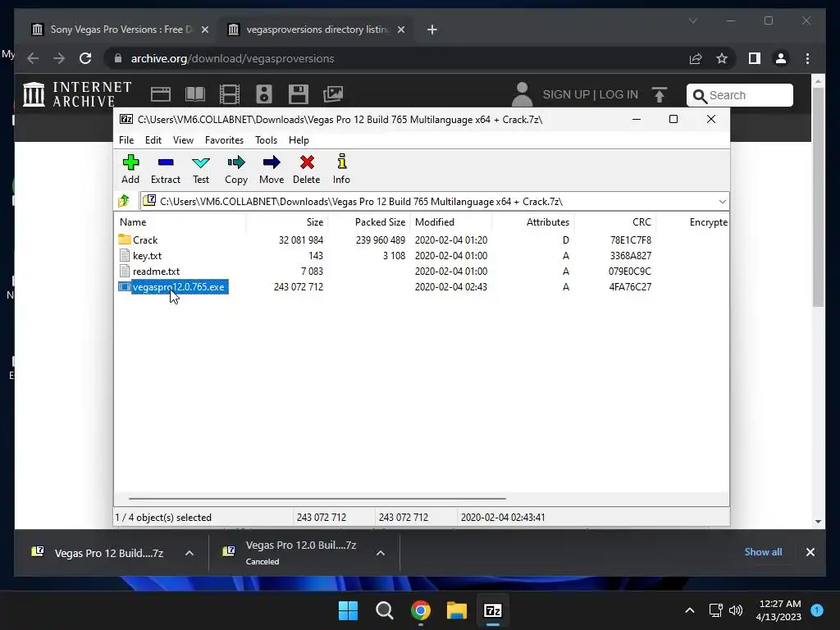
Task: Expand options for Vegas Pro 12 Build download
Action: 189,553
